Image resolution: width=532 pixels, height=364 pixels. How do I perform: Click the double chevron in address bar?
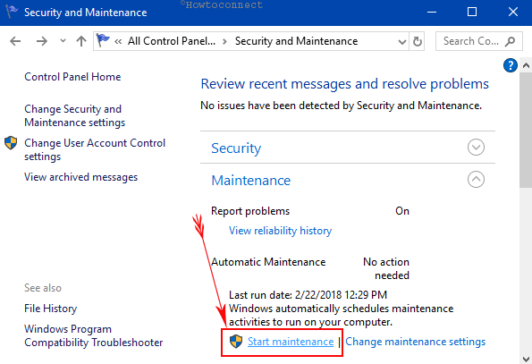tap(118, 42)
